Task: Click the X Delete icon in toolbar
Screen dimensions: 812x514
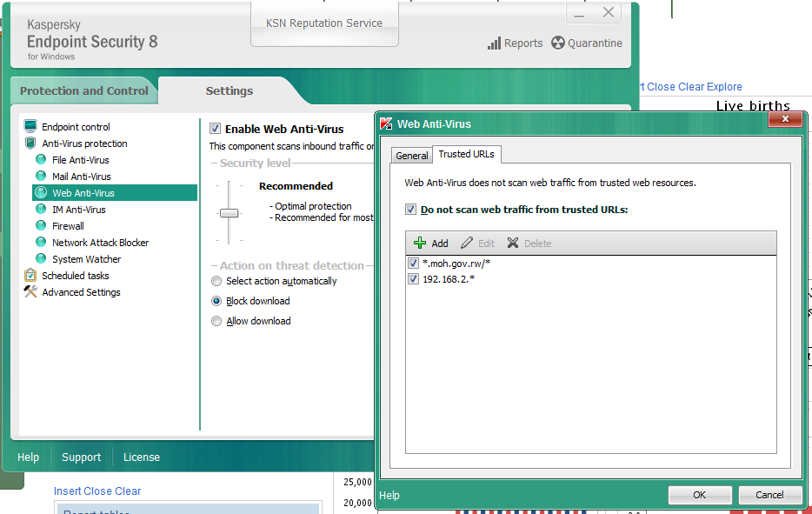Action: [x=513, y=243]
